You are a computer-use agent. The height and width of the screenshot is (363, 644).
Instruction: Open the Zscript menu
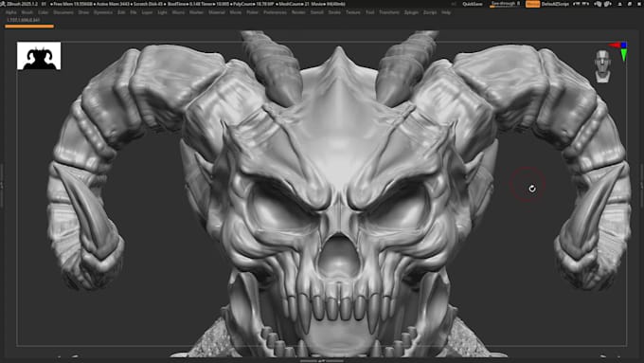[x=430, y=12]
